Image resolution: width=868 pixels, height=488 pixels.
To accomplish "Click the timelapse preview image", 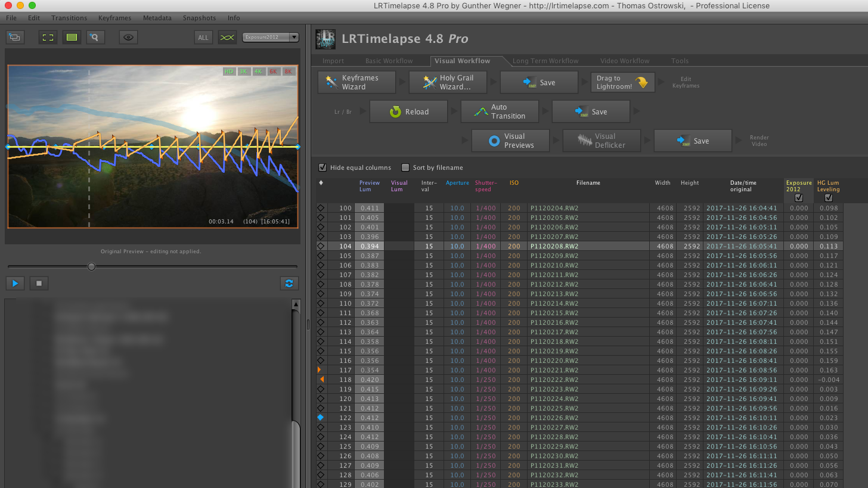I will click(153, 147).
